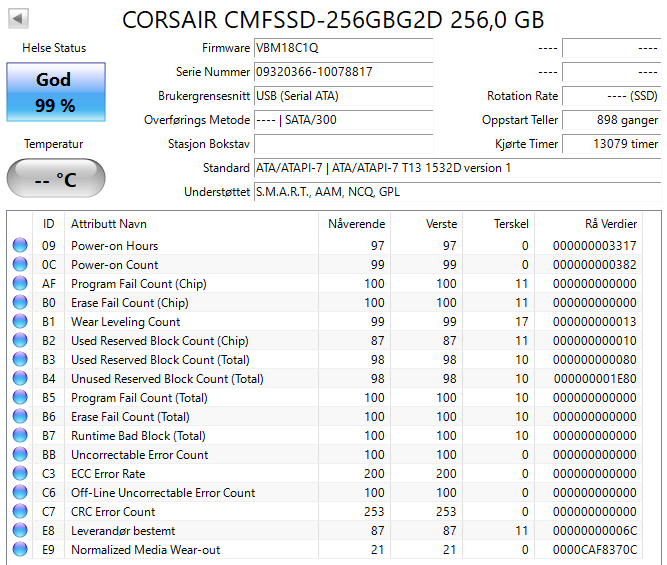The width and height of the screenshot is (667, 565).
Task: Click the status orb for Erase Fail Count (Total)
Action: (x=20, y=417)
